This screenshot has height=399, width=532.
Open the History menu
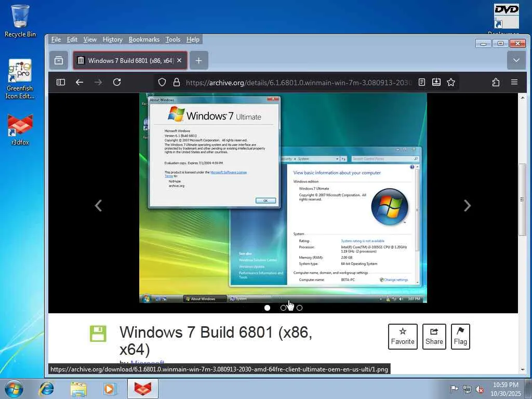[x=113, y=39]
